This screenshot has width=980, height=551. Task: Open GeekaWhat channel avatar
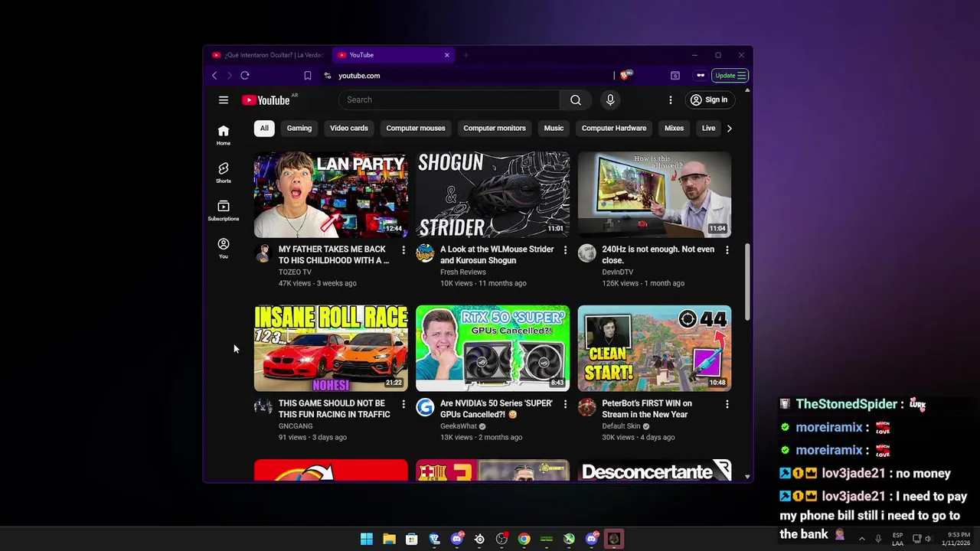pyautogui.click(x=425, y=407)
